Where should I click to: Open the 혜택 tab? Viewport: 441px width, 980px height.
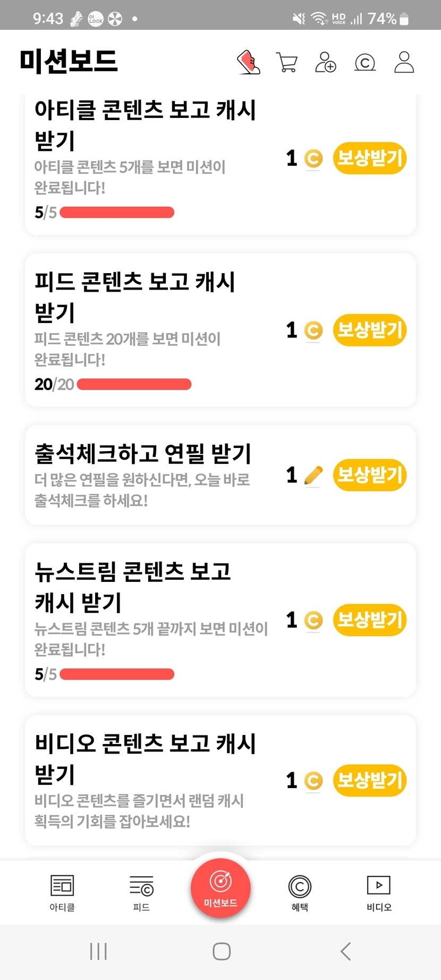pyautogui.click(x=300, y=893)
